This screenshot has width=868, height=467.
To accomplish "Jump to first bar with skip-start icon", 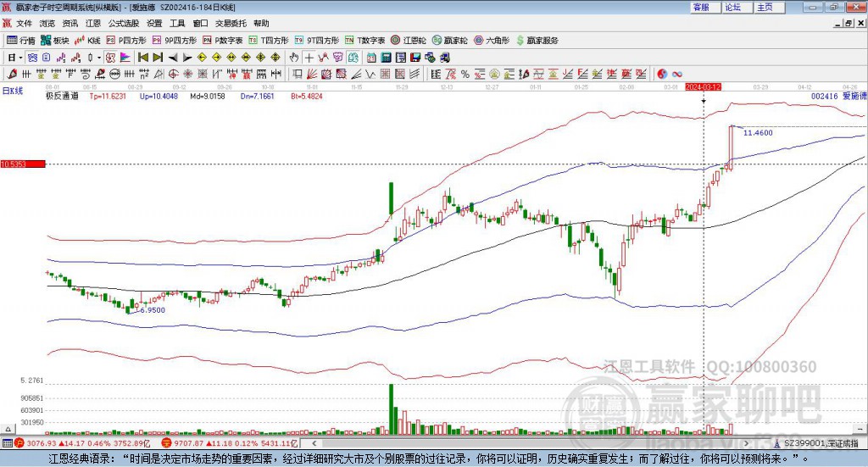I will point(143,58).
